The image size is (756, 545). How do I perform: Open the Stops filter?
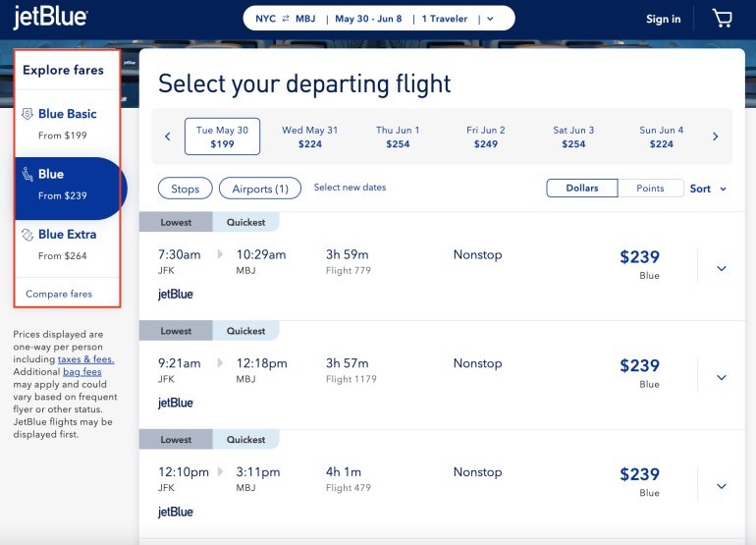pyautogui.click(x=185, y=189)
